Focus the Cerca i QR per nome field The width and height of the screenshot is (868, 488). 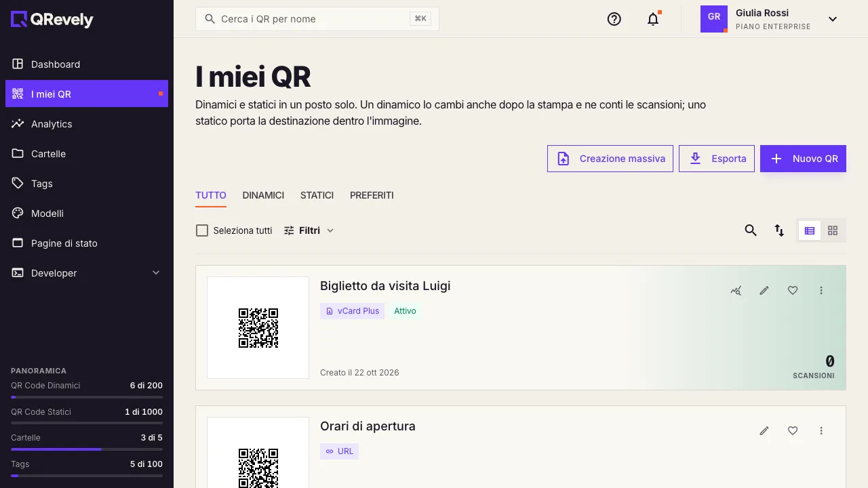317,19
